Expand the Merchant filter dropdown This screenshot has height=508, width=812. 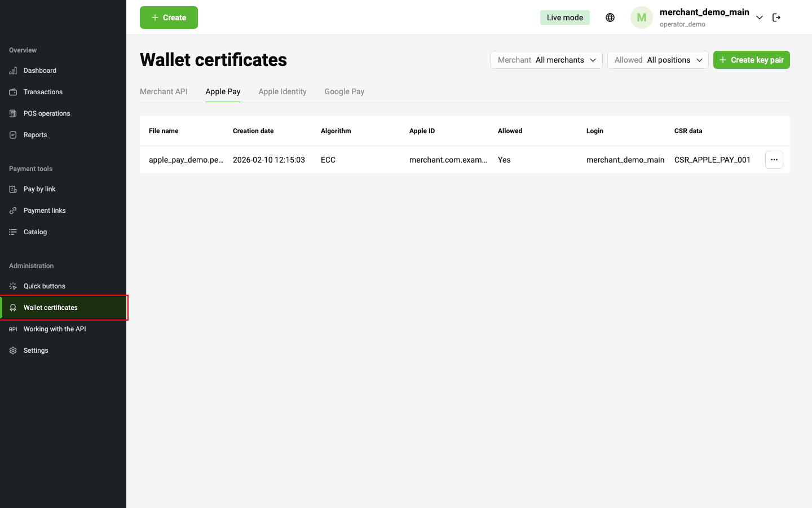[x=546, y=60]
